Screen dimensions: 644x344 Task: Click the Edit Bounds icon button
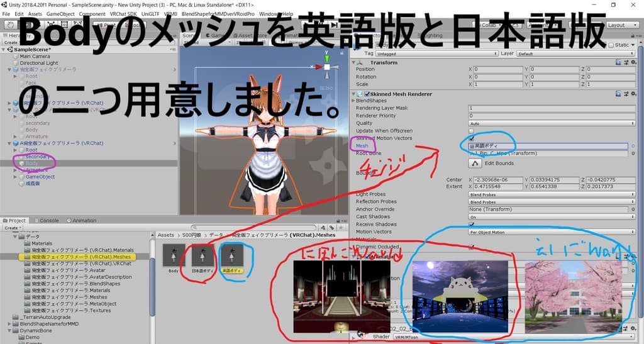click(x=476, y=163)
